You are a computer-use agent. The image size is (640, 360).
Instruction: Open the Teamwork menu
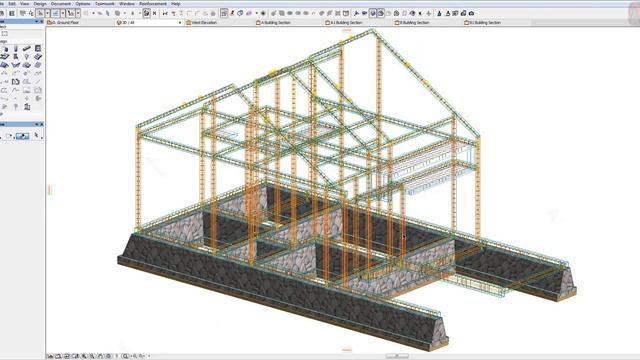click(x=104, y=4)
